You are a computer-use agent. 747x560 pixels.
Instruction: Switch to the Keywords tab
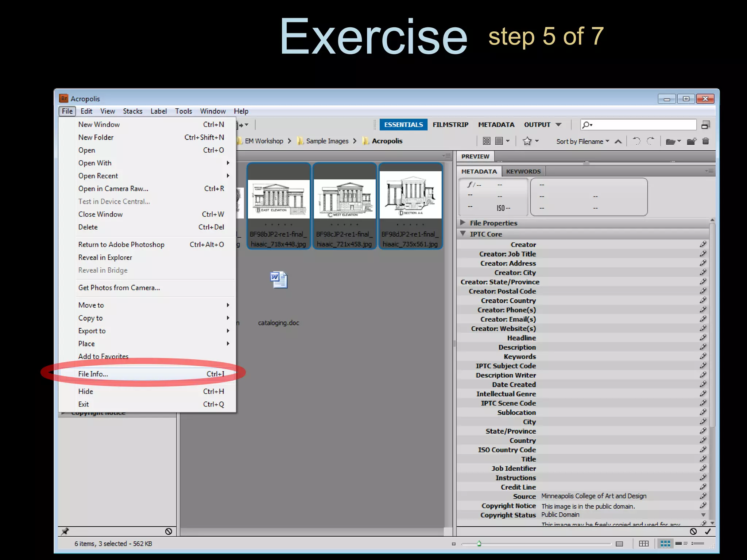coord(523,171)
